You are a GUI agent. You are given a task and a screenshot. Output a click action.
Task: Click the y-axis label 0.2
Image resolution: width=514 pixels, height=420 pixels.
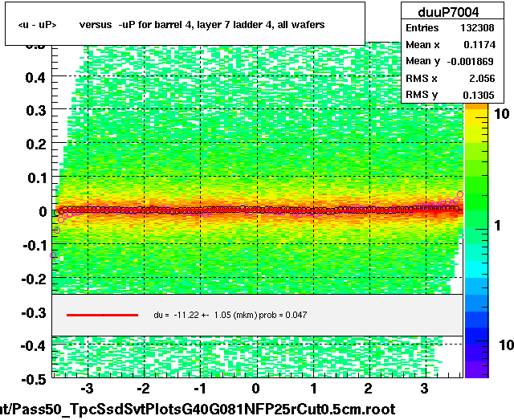coord(35,145)
